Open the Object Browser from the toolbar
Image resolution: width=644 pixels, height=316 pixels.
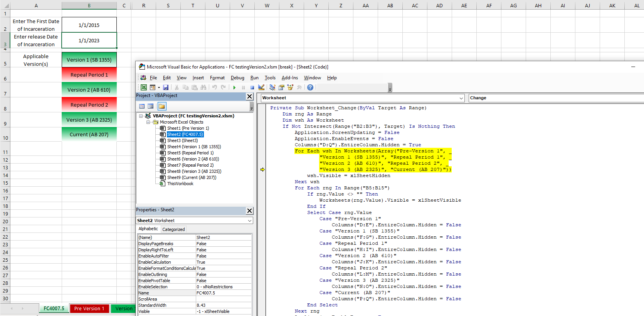(290, 87)
